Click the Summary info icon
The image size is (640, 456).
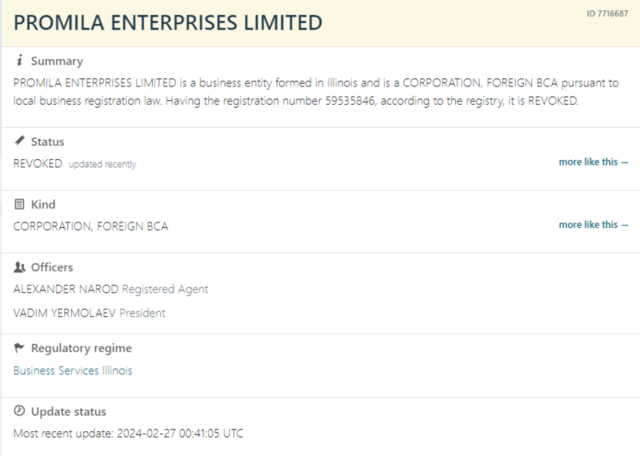click(x=19, y=60)
